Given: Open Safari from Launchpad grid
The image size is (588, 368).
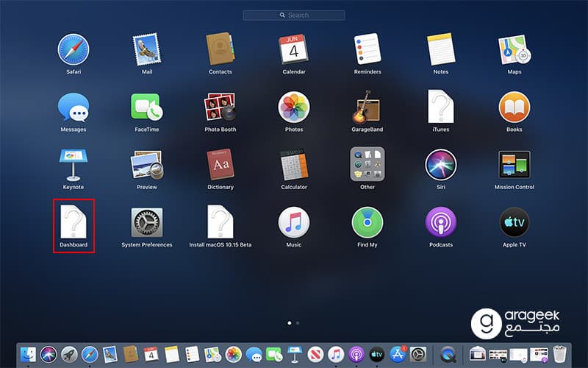Looking at the screenshot, I should tap(73, 49).
